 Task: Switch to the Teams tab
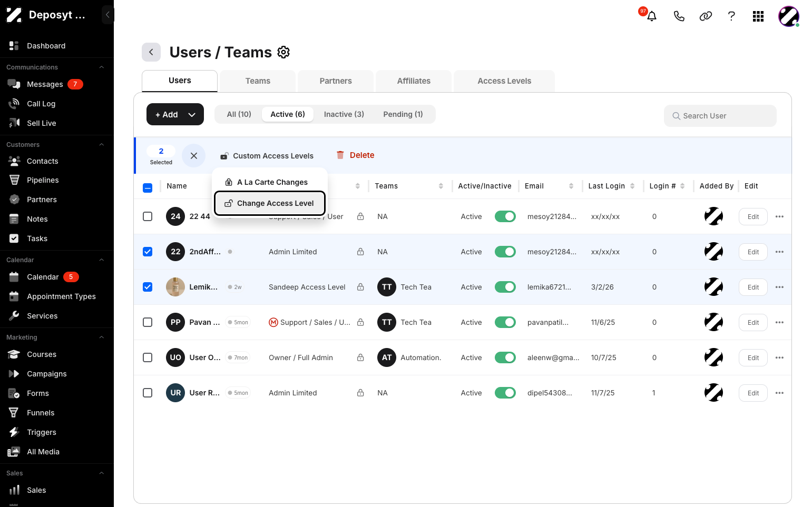[x=258, y=81]
